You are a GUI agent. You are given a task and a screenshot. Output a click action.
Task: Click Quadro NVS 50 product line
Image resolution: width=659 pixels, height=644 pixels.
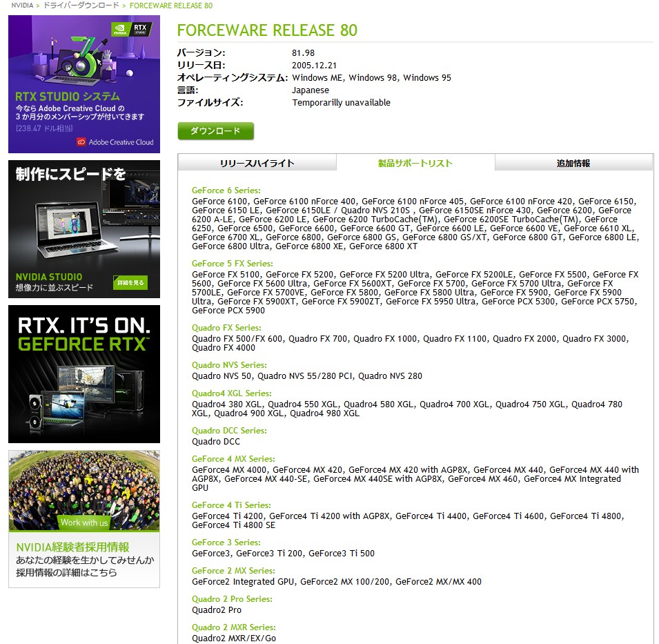[x=307, y=375]
